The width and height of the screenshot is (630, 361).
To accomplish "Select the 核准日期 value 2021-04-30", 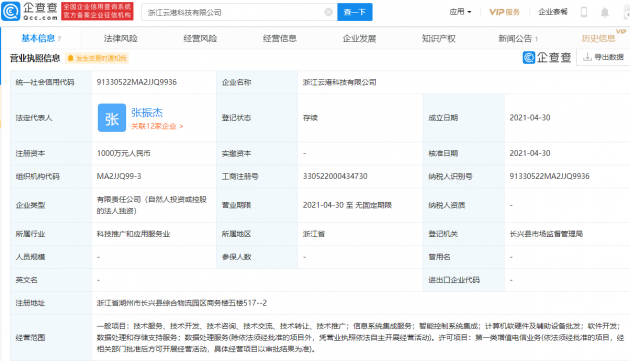I will click(530, 153).
